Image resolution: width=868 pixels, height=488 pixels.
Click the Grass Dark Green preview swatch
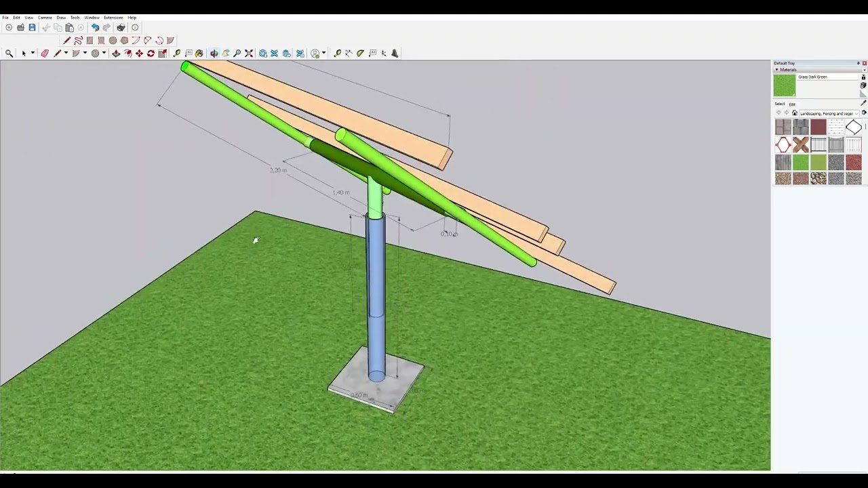(785, 85)
